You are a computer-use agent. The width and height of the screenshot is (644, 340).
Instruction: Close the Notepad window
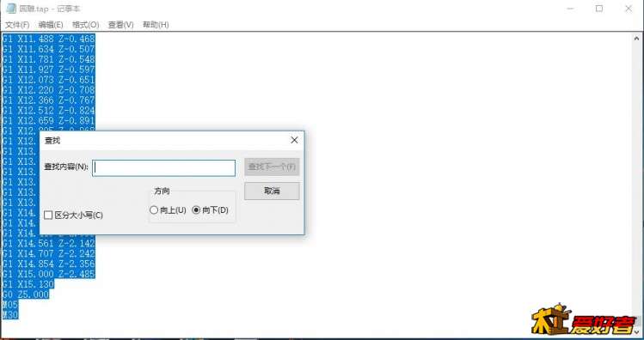[x=629, y=9]
